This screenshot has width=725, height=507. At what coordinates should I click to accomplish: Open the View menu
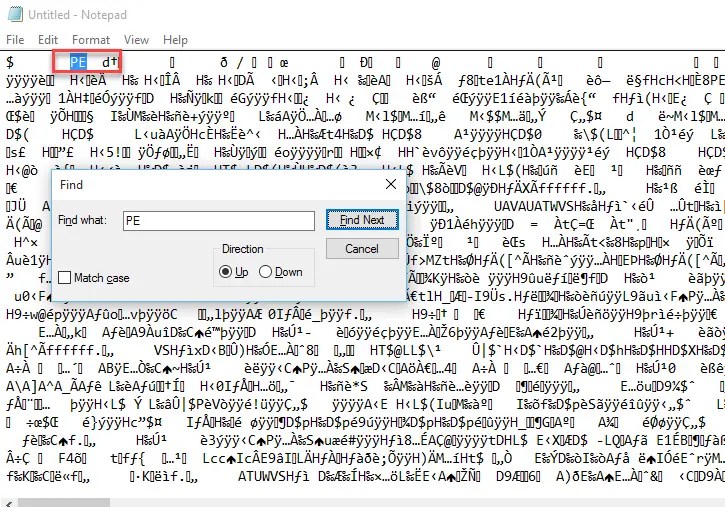pyautogui.click(x=136, y=40)
